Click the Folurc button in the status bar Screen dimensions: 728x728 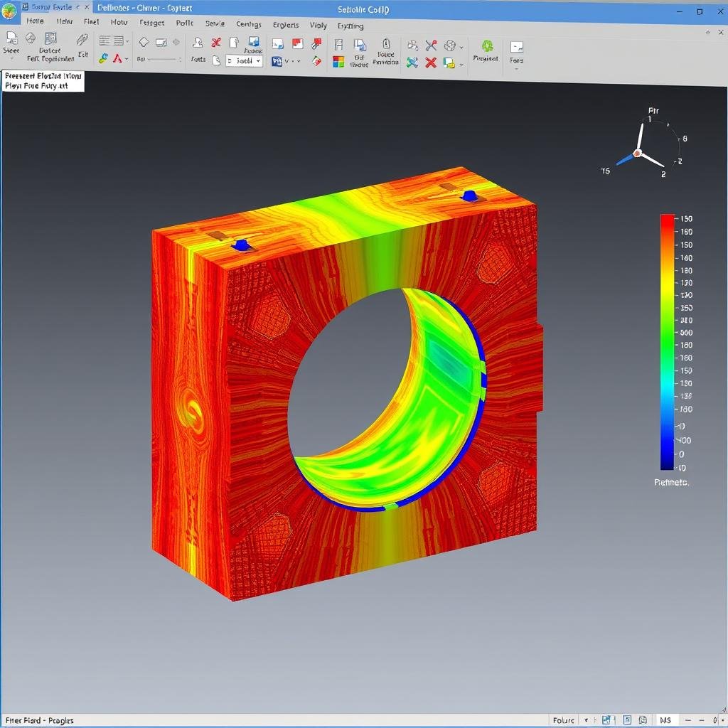(x=563, y=720)
